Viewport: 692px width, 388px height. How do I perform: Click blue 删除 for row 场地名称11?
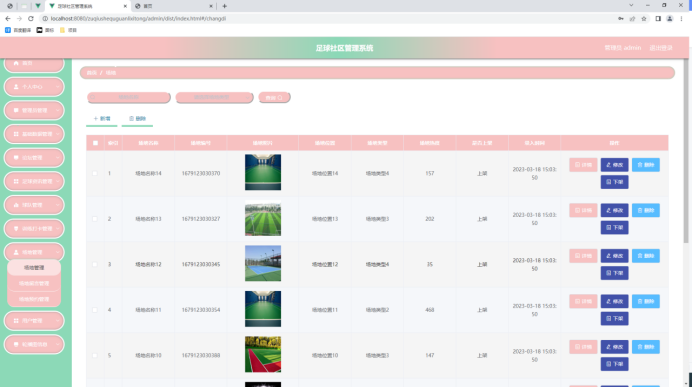(646, 301)
